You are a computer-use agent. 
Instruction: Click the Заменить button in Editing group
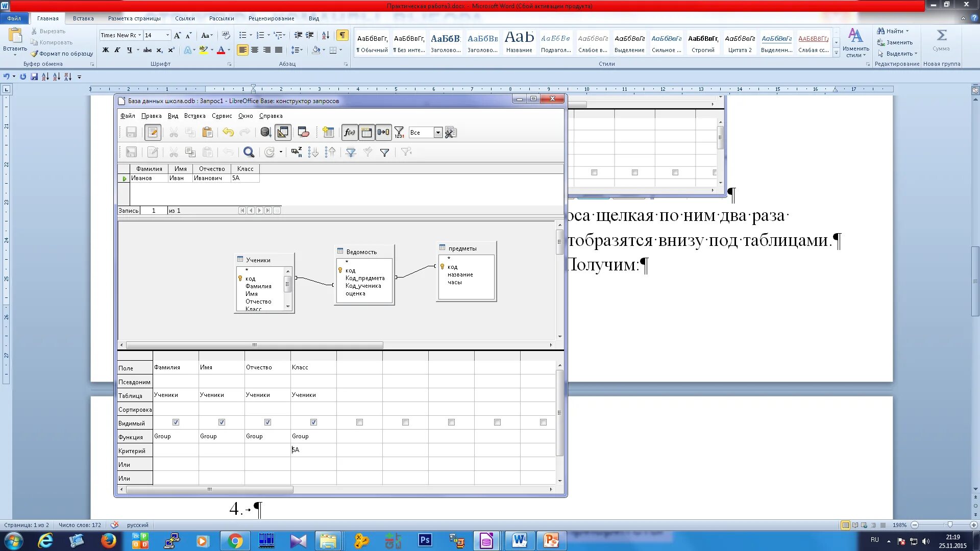click(x=898, y=42)
